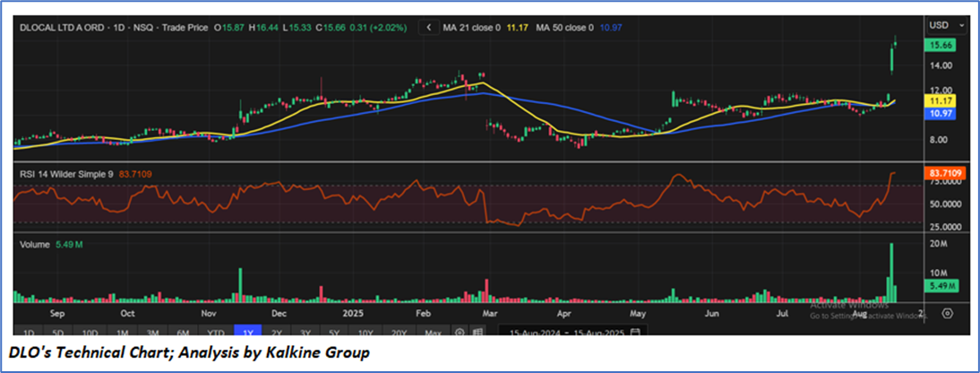980x373 pixels.
Task: Click the green 15.66 price tag
Action: coord(941,45)
